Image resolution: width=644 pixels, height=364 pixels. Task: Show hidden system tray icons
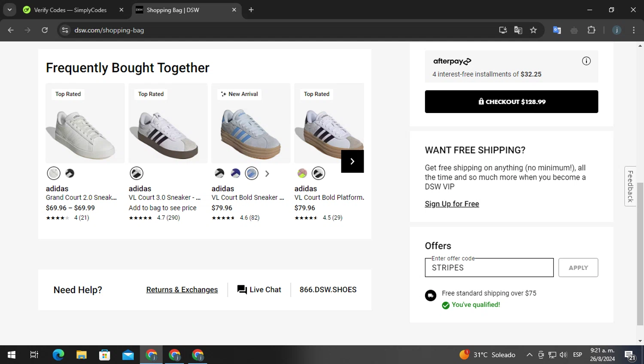529,355
